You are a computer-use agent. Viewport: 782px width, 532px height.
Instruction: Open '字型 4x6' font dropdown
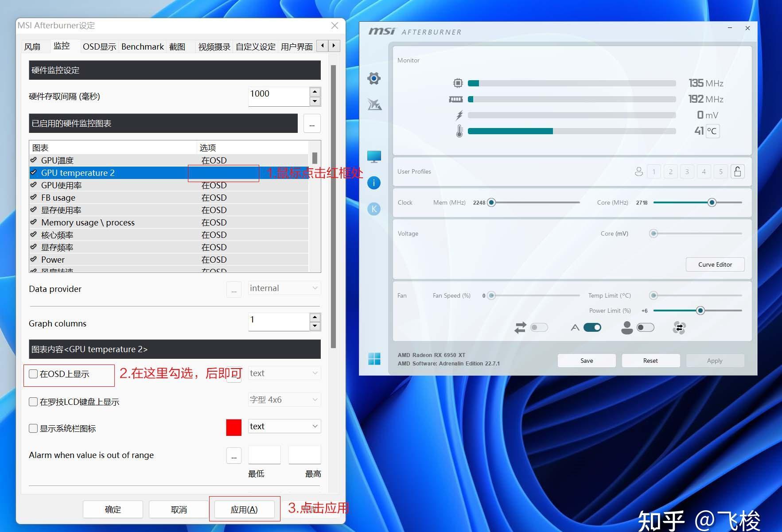pyautogui.click(x=284, y=400)
